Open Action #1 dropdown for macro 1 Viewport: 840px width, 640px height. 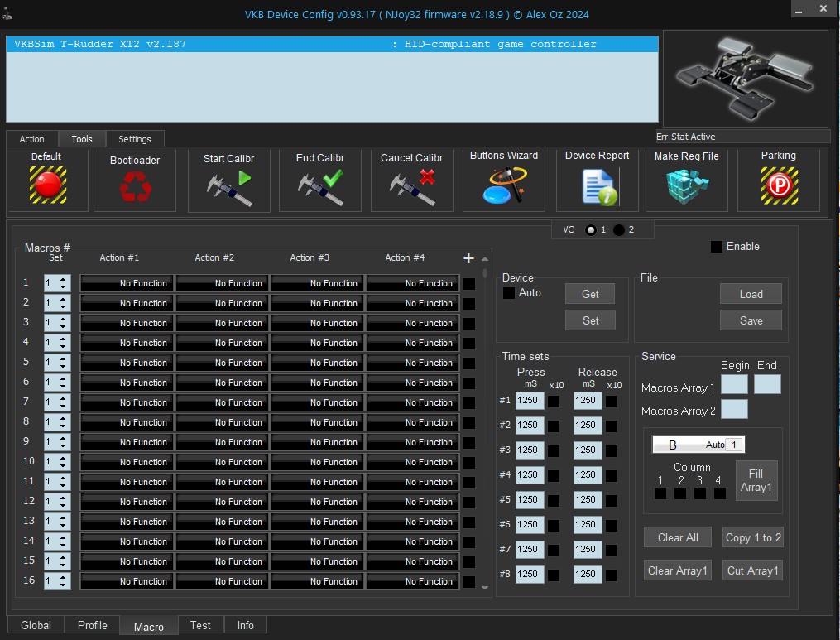pyautogui.click(x=127, y=283)
